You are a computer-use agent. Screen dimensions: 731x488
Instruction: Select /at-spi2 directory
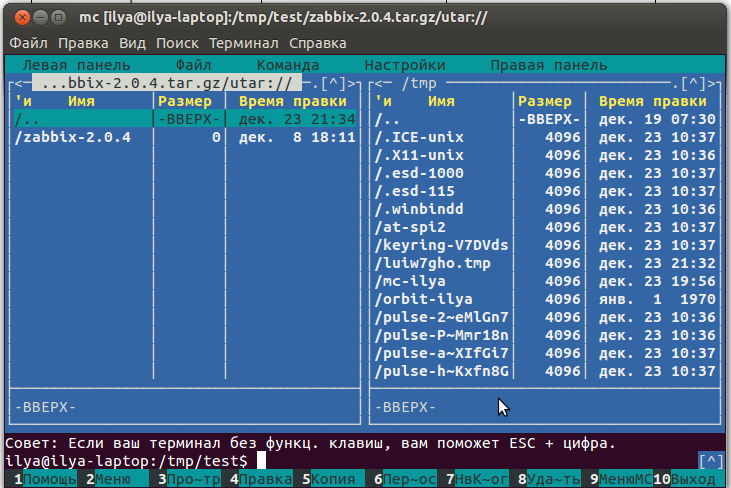[545, 227]
